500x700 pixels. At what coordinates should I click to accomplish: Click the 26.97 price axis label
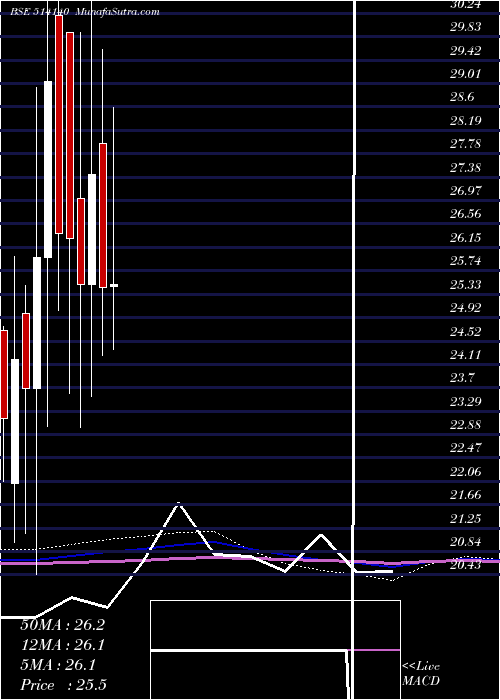(465, 191)
